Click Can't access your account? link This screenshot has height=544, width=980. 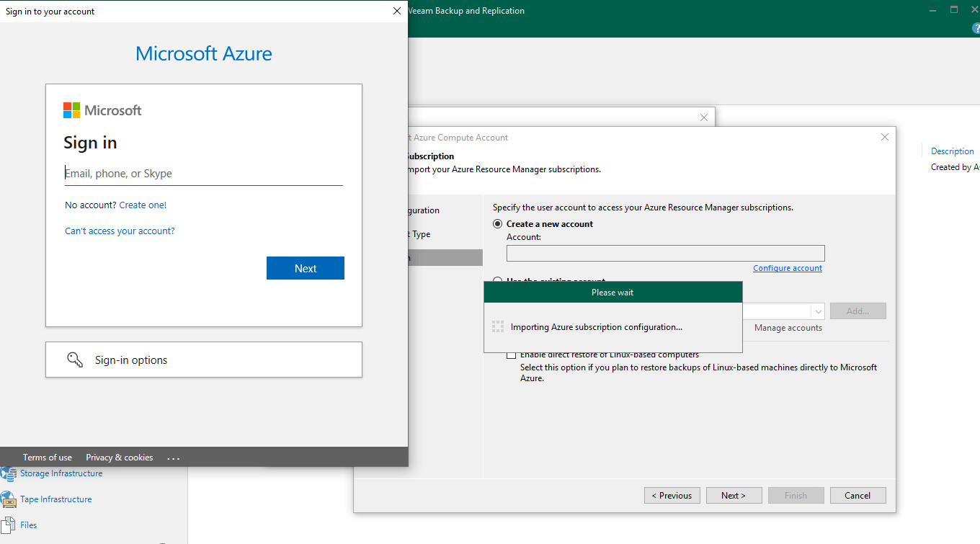(x=120, y=231)
